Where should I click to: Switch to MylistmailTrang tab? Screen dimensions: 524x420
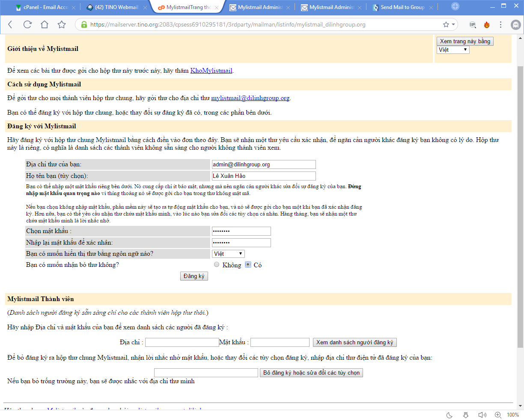(x=188, y=7)
